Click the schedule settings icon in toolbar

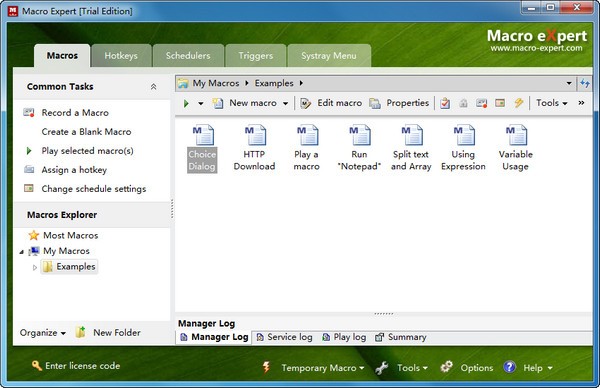[x=500, y=103]
